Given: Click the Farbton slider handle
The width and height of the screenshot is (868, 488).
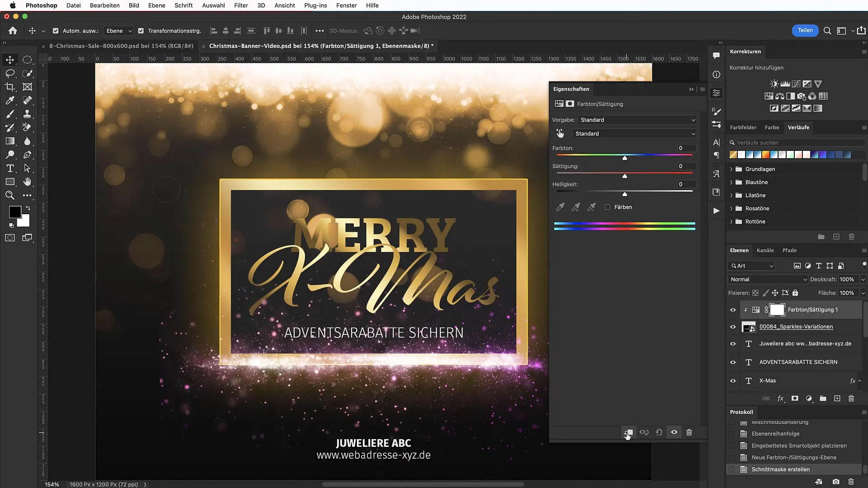Looking at the screenshot, I should (x=625, y=158).
